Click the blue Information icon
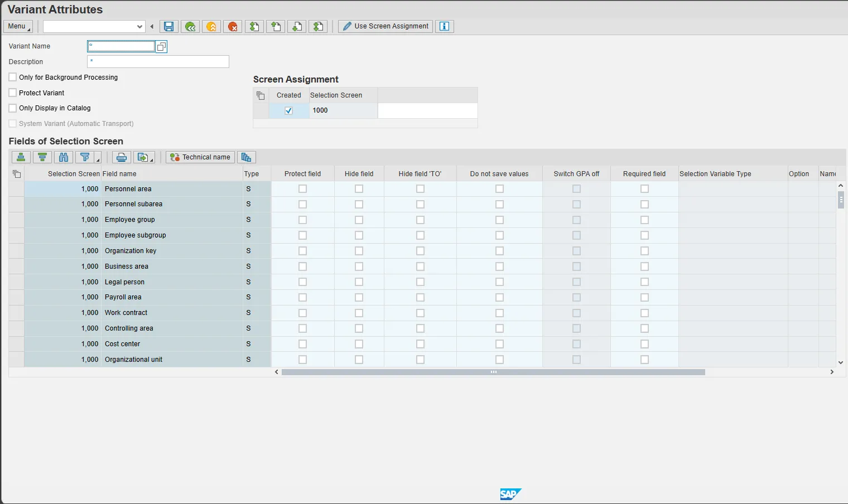 (x=445, y=26)
